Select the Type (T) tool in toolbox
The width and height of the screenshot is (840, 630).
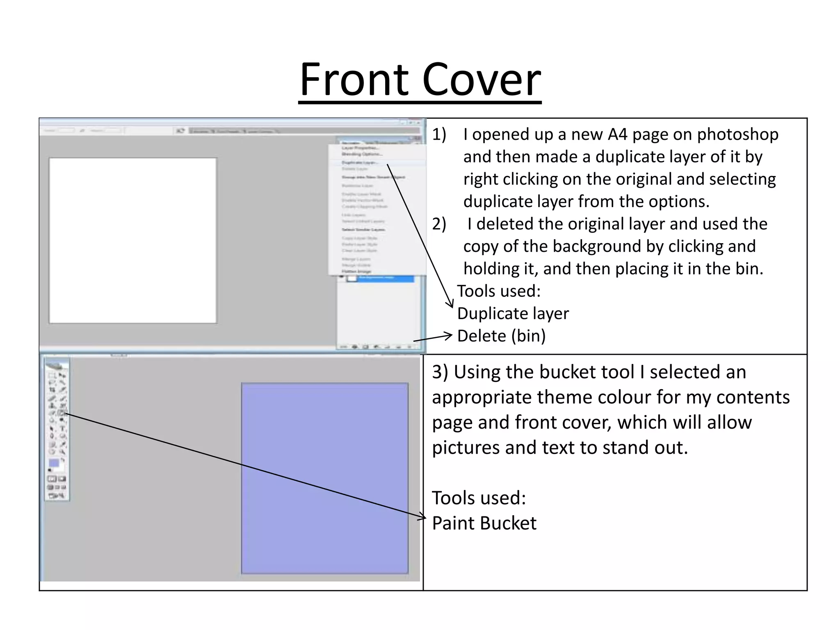pos(63,428)
